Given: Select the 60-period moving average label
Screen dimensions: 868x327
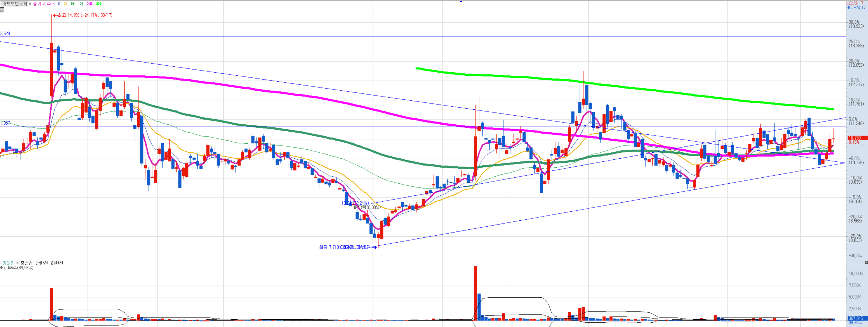Looking at the screenshot, I should (73, 4).
